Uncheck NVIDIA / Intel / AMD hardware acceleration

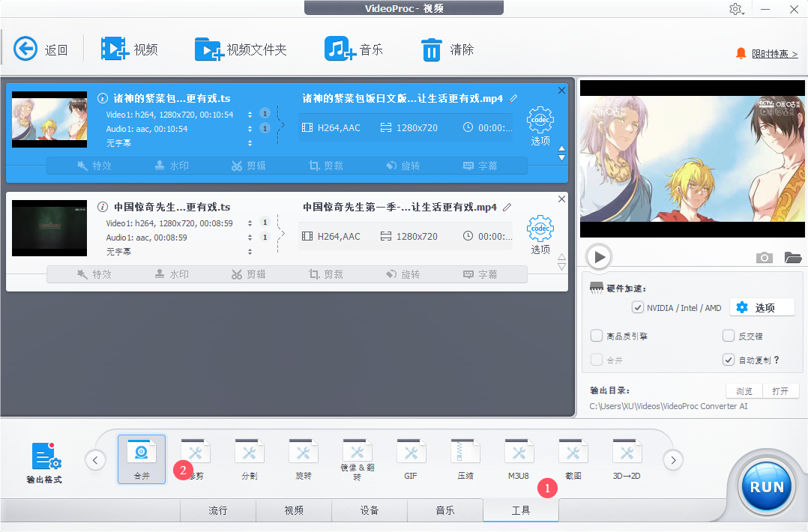(x=636, y=307)
